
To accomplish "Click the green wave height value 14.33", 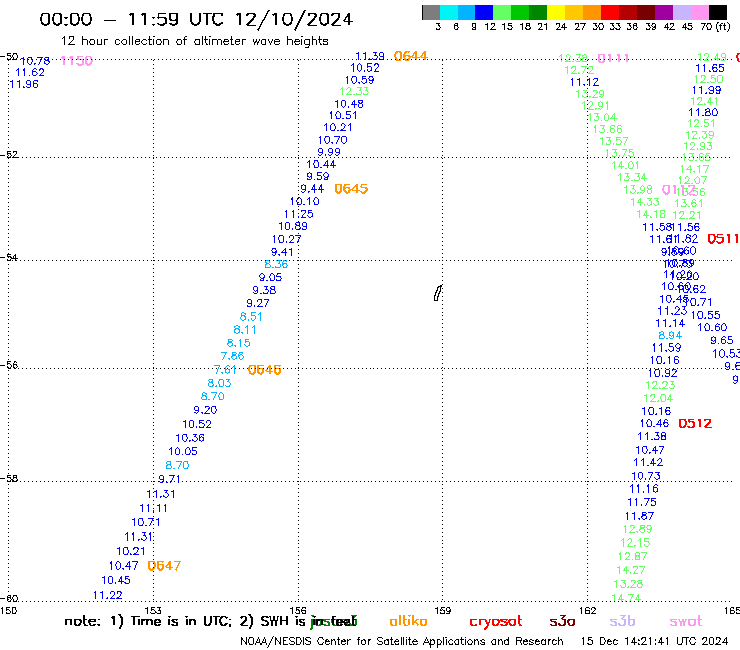I will click(645, 202).
